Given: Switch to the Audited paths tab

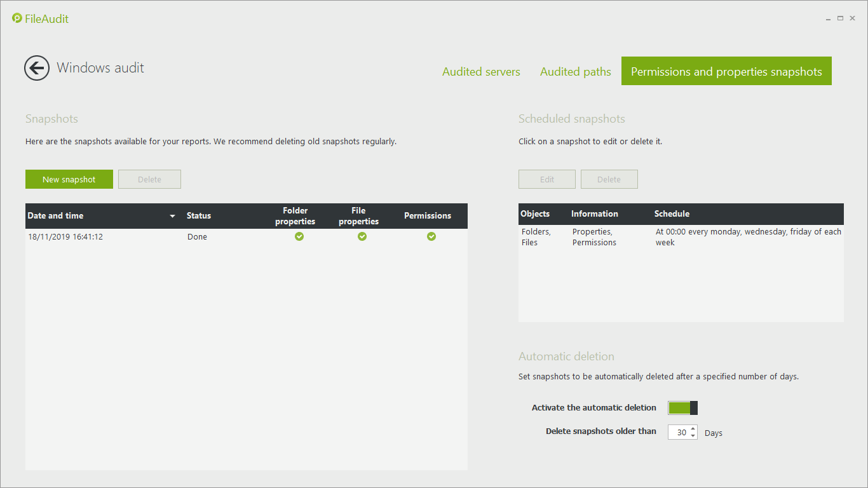Looking at the screenshot, I should [575, 72].
